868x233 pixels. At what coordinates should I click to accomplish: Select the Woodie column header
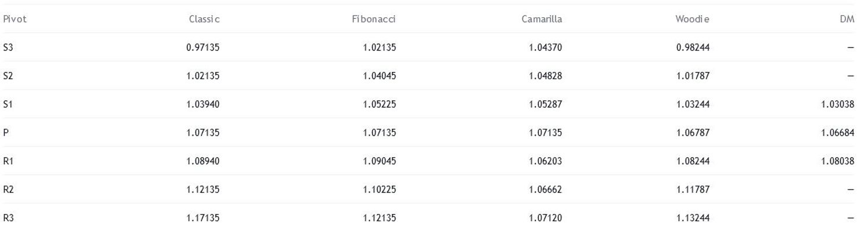692,19
